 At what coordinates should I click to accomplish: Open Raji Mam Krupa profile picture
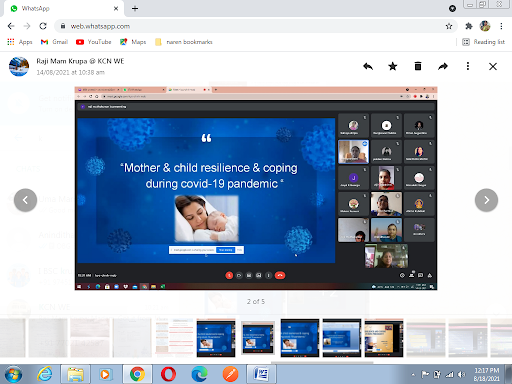(19, 66)
